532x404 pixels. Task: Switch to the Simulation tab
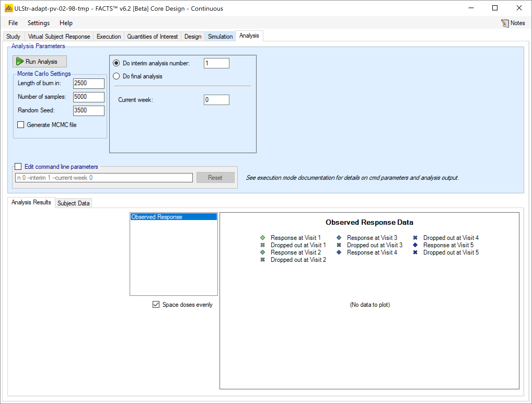click(x=220, y=36)
